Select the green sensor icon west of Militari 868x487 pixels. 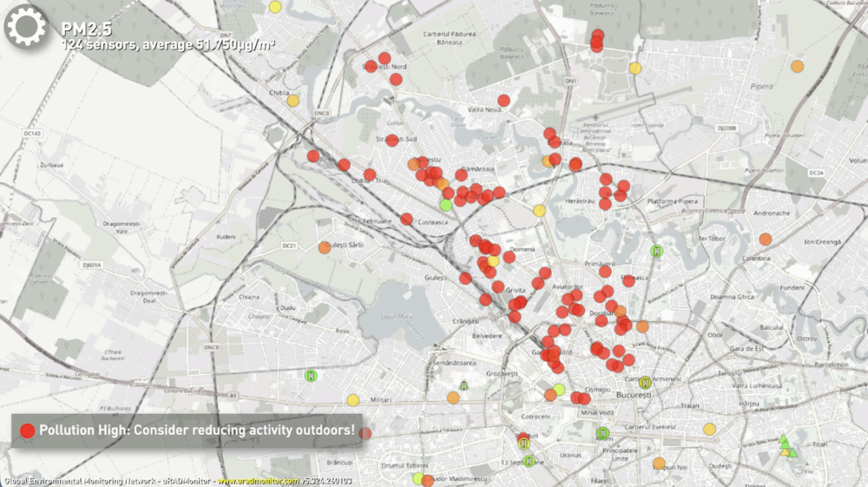pyautogui.click(x=311, y=375)
